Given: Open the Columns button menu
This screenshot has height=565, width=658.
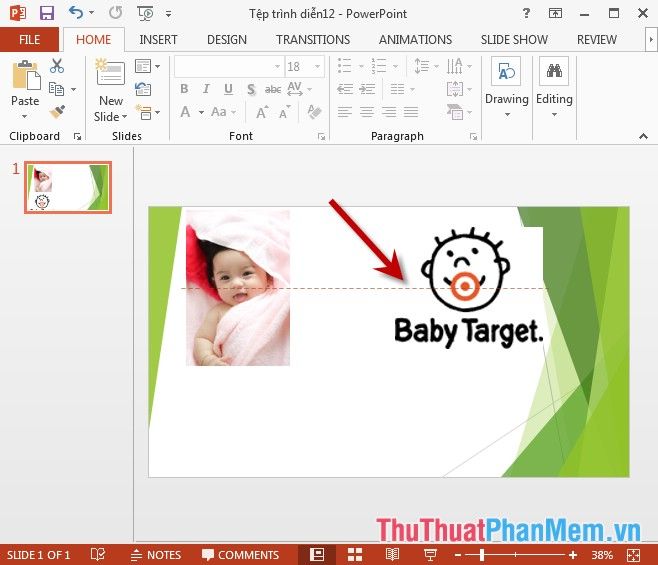Looking at the screenshot, I should pos(402,89).
